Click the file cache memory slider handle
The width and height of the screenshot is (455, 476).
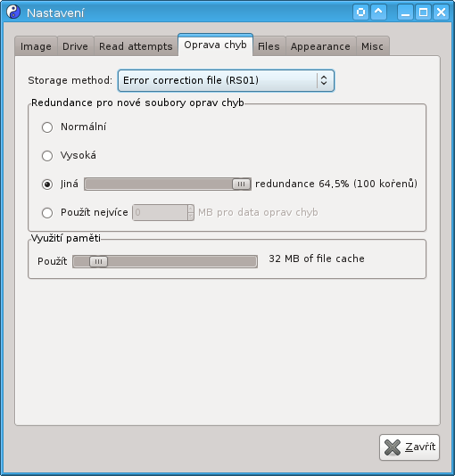click(x=98, y=261)
